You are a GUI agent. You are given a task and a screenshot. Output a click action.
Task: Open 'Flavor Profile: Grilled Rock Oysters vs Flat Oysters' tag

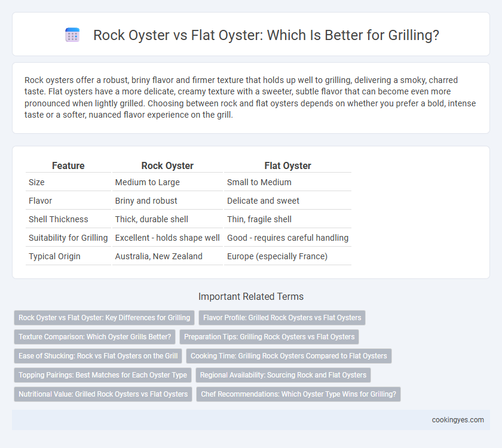click(282, 318)
